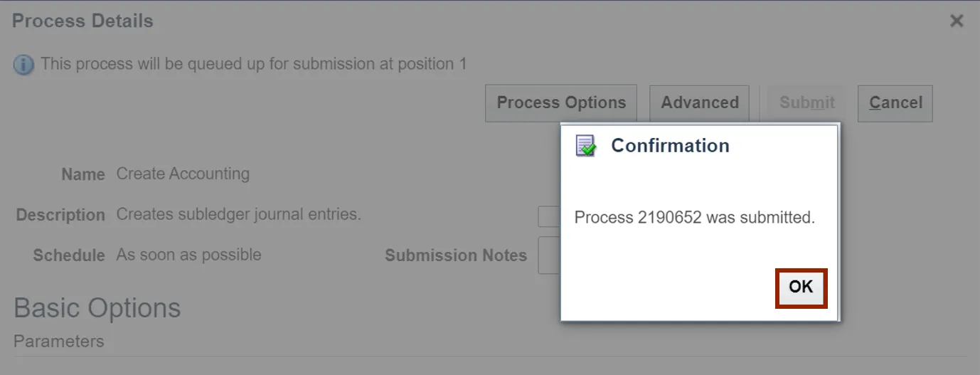Click the Advanced button

700,103
